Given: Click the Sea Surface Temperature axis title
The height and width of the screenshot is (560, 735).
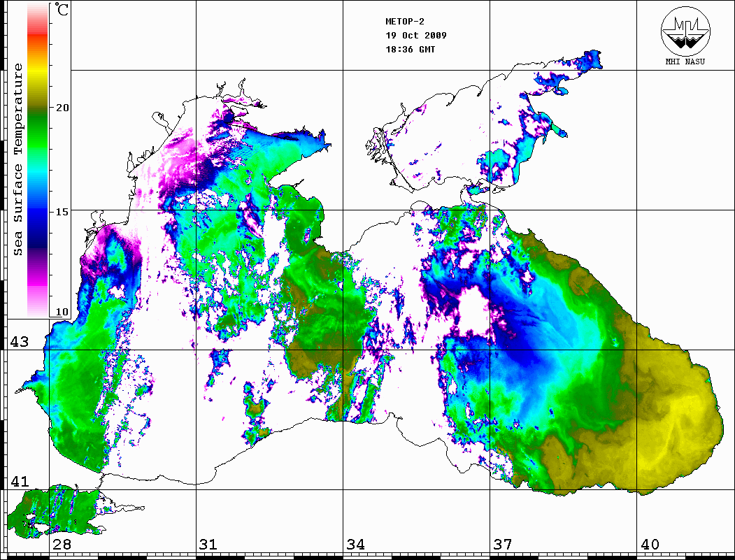Looking at the screenshot, I should [17, 159].
